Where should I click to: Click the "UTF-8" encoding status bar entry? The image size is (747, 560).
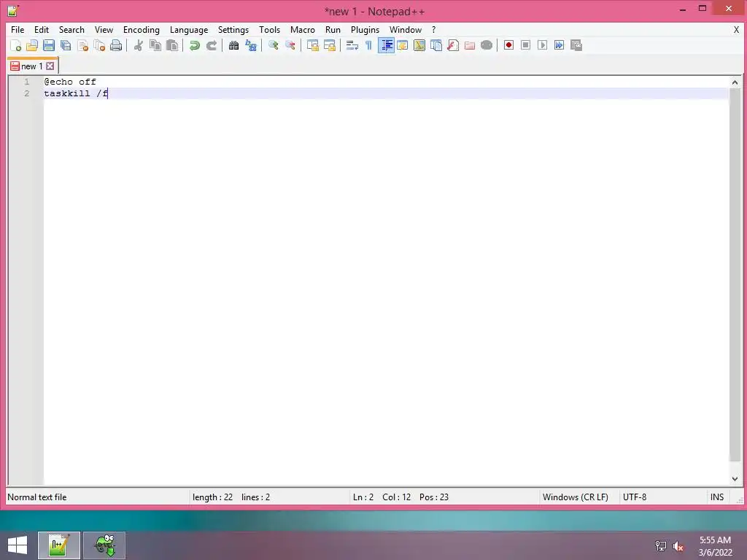[635, 497]
